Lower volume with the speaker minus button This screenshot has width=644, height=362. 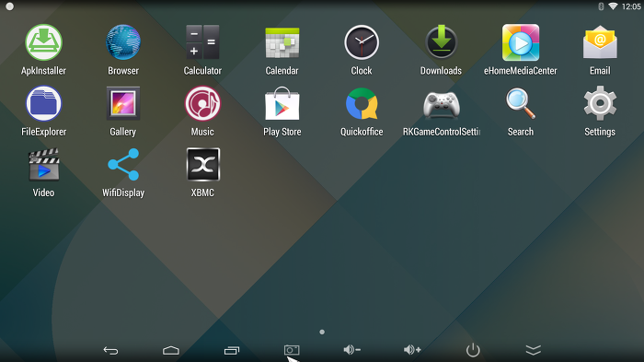(x=352, y=350)
